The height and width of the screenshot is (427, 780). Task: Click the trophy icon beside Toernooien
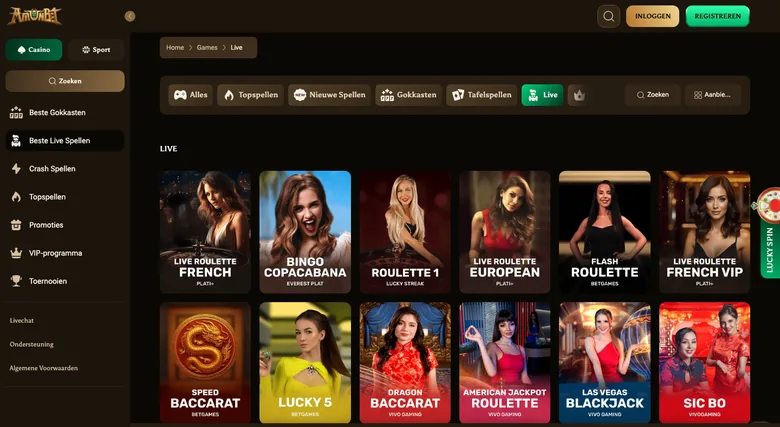click(x=16, y=281)
